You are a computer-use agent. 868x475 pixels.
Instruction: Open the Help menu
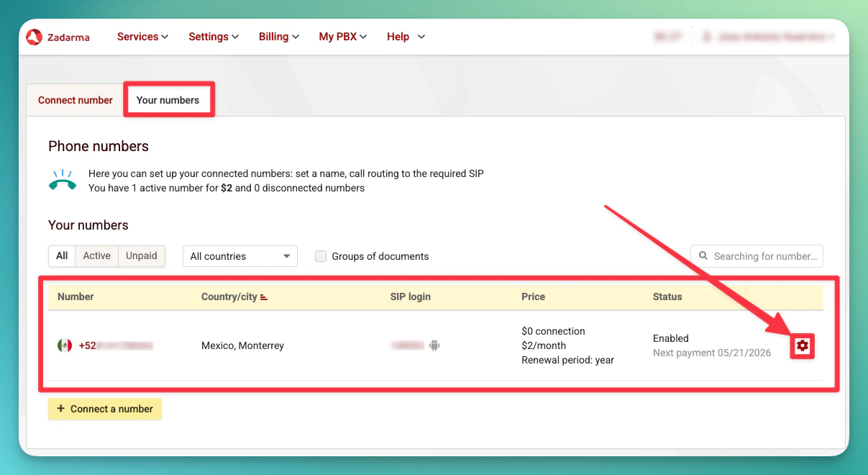tap(406, 37)
